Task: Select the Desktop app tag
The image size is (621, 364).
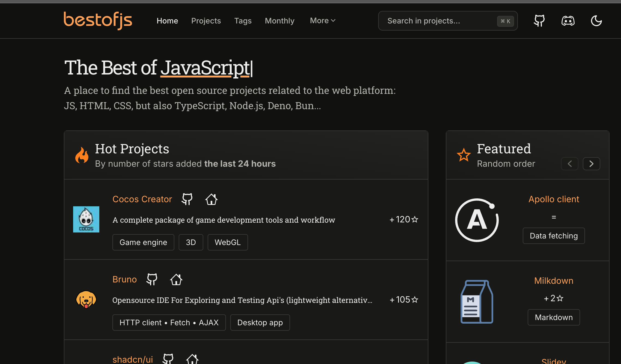Action: 260,323
